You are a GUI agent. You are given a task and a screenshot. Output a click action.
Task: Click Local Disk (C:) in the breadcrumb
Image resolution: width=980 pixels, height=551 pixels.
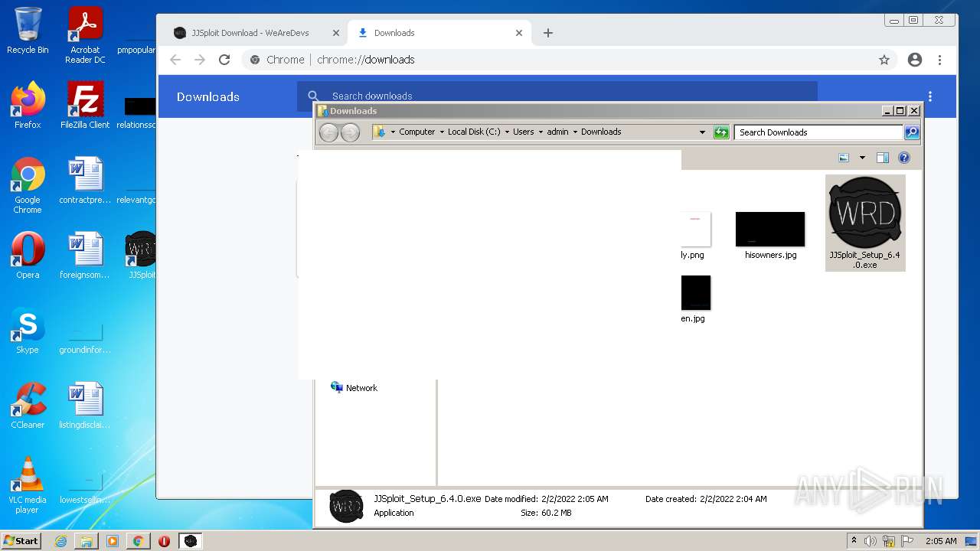[474, 132]
